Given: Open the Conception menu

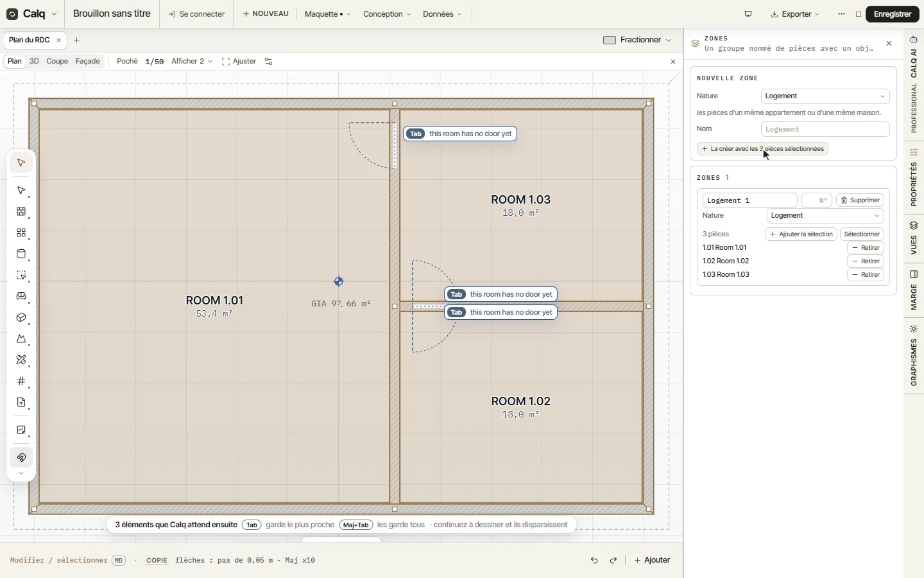Looking at the screenshot, I should point(386,14).
